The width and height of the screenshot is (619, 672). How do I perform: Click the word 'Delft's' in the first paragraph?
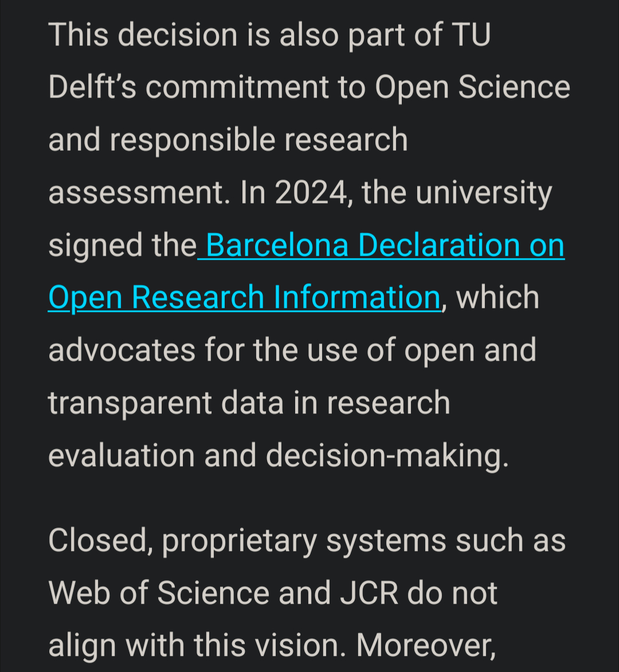tap(91, 87)
